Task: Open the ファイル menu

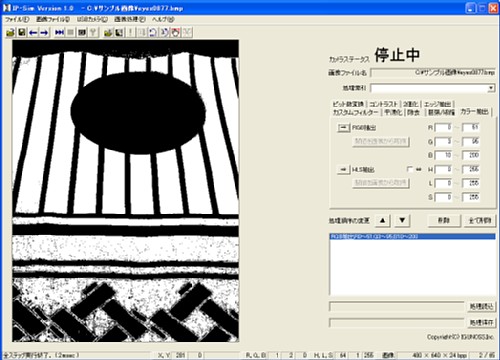Action: point(17,19)
